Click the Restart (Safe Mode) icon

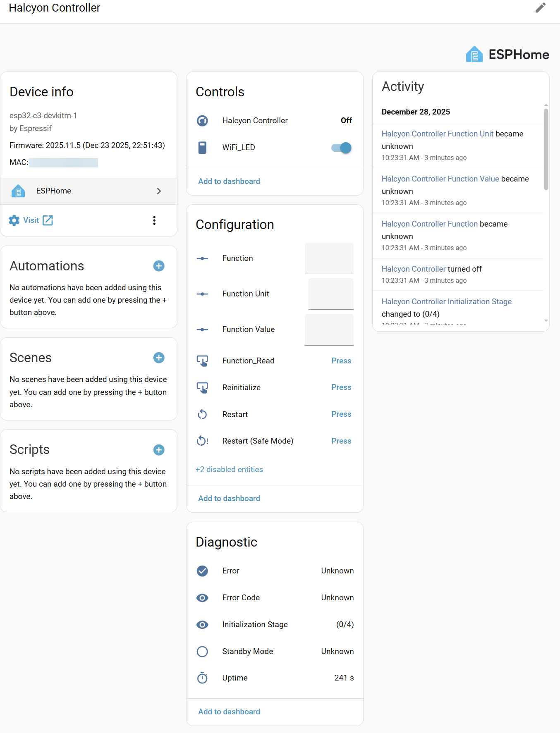202,441
